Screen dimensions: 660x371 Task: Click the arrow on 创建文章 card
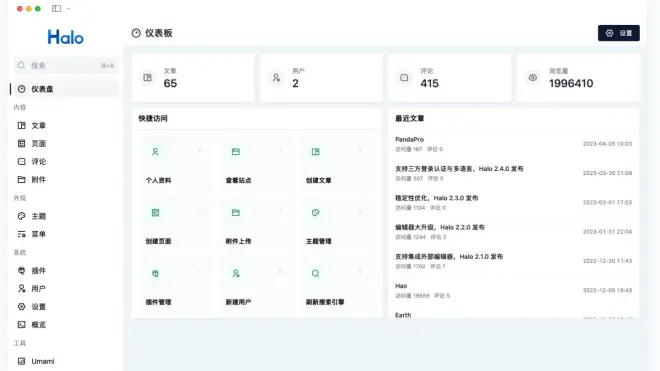point(360,150)
